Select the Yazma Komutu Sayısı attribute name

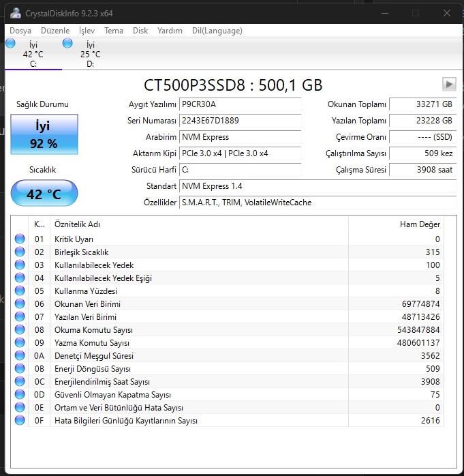click(x=91, y=343)
